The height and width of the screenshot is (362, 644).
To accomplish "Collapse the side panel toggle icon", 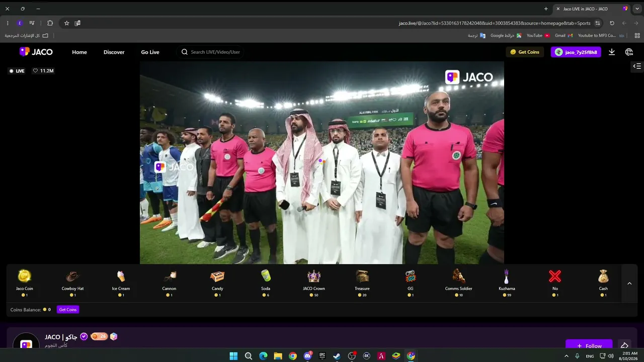I will [x=637, y=66].
